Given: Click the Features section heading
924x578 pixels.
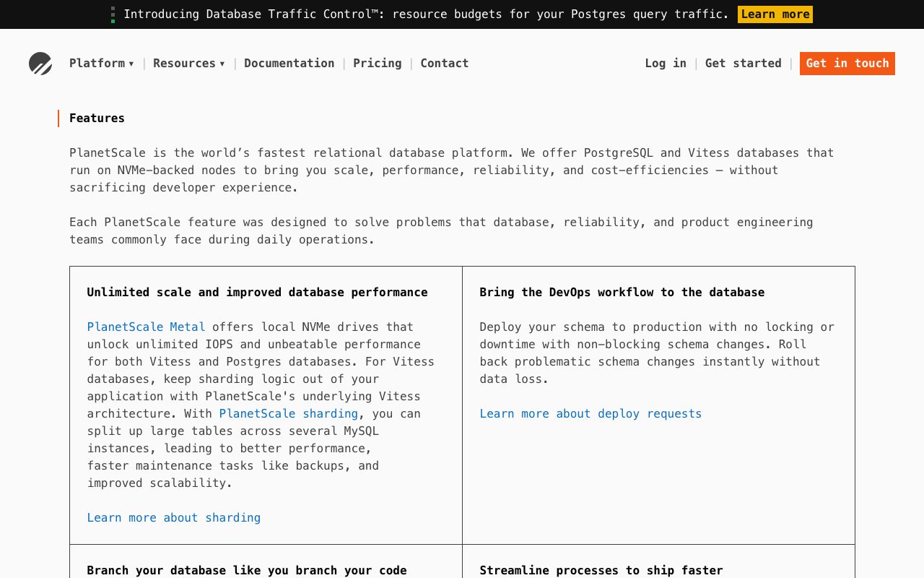Looking at the screenshot, I should (97, 118).
